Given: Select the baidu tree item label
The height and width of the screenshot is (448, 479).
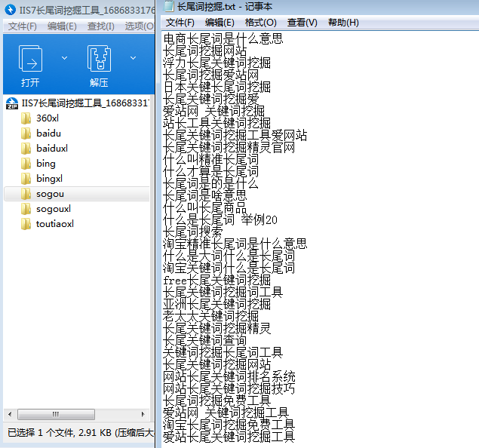Looking at the screenshot, I should [48, 133].
